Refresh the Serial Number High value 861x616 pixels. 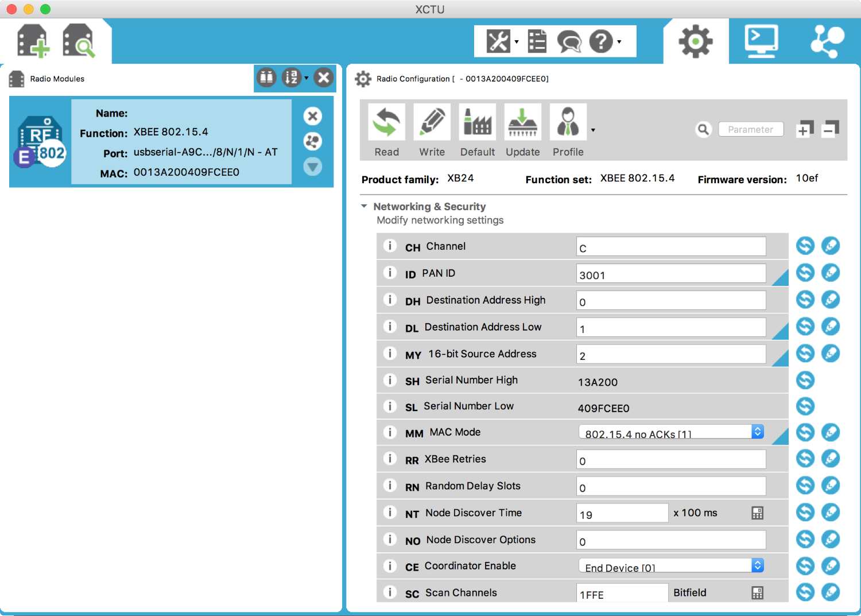point(805,379)
